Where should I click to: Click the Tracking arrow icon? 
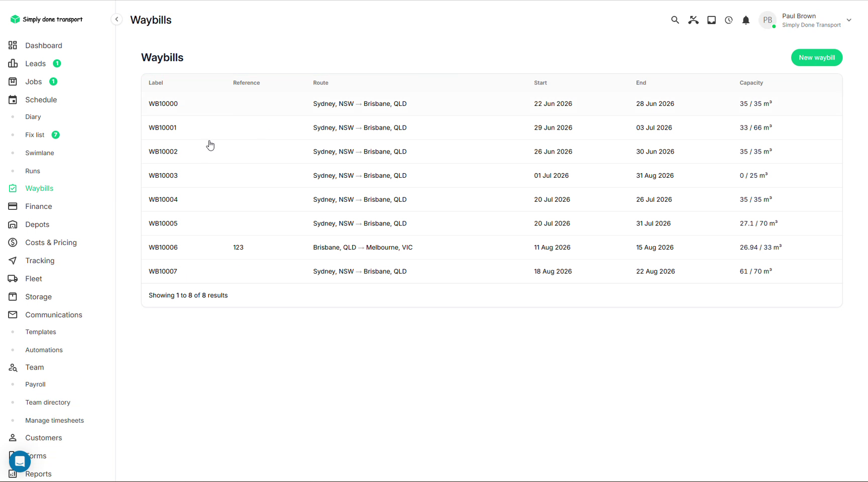click(13, 261)
